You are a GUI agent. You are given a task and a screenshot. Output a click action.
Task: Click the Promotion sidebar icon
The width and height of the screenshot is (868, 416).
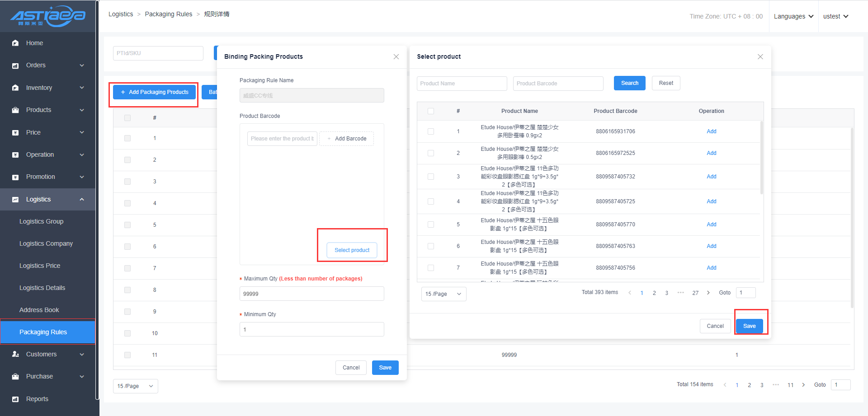coord(15,177)
